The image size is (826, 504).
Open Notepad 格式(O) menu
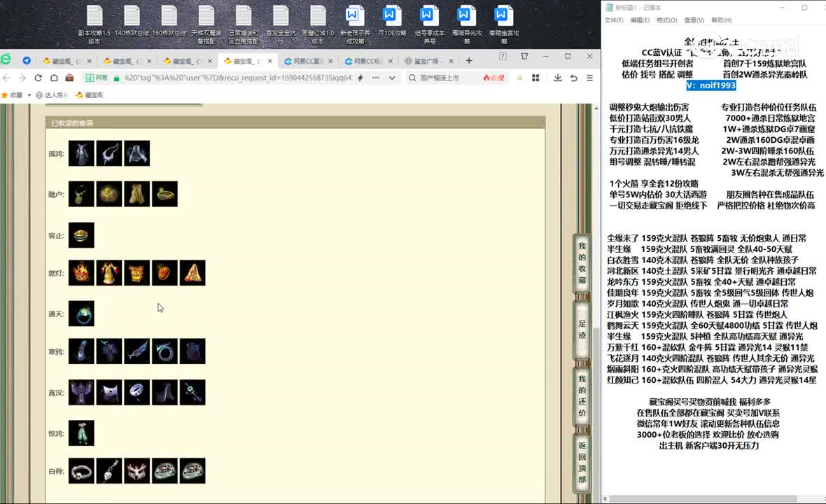click(667, 20)
